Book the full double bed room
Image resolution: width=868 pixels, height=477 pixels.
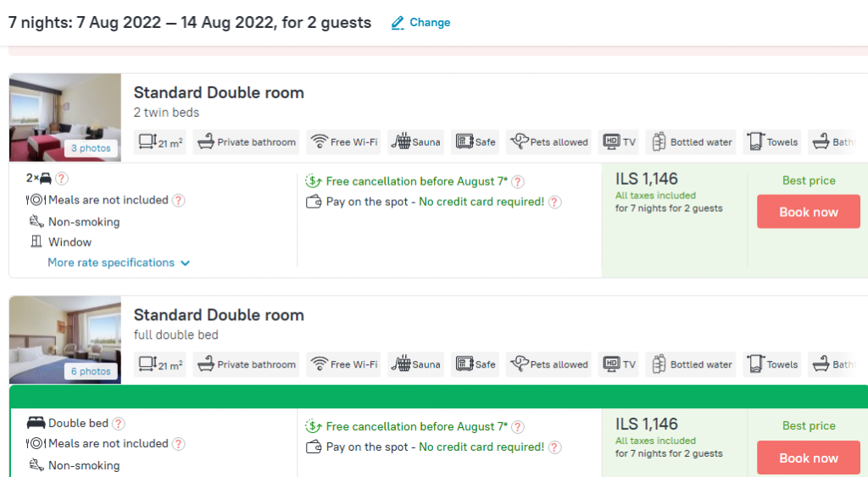click(808, 458)
